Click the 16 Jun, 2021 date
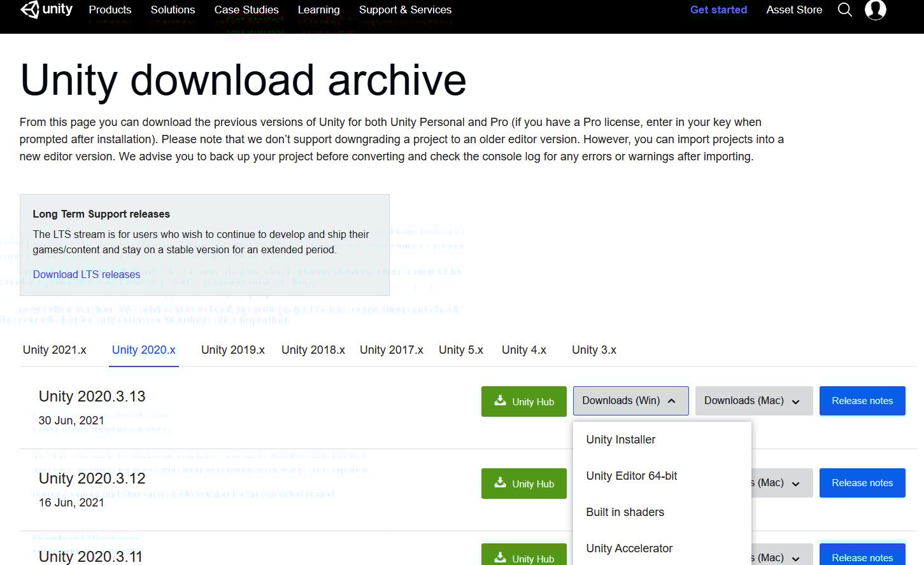Image resolution: width=924 pixels, height=565 pixels. point(71,503)
